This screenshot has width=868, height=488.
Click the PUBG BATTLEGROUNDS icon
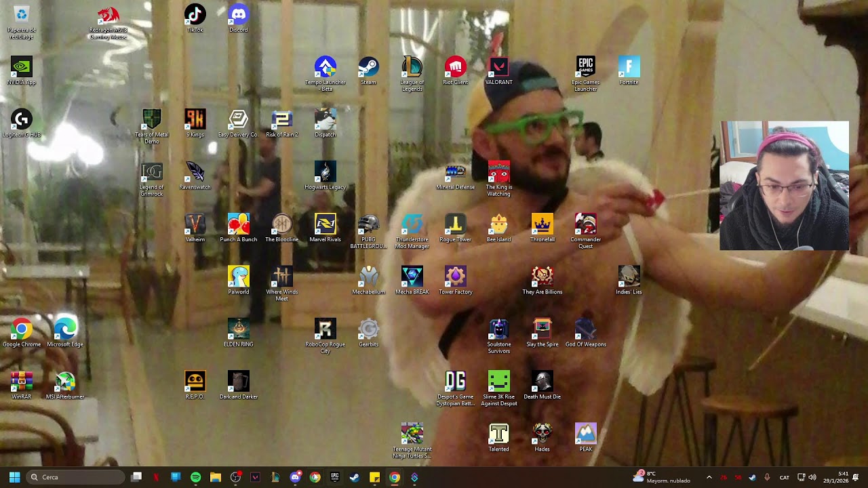369,231
